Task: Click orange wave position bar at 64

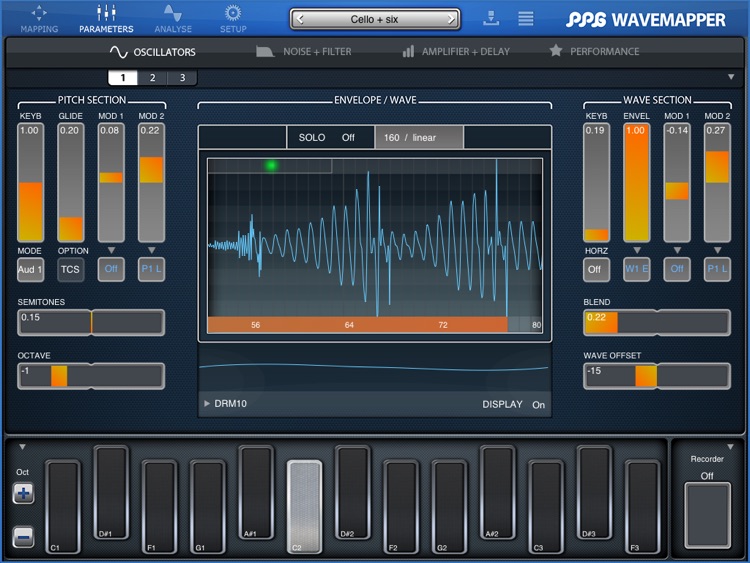Action: pos(349,325)
